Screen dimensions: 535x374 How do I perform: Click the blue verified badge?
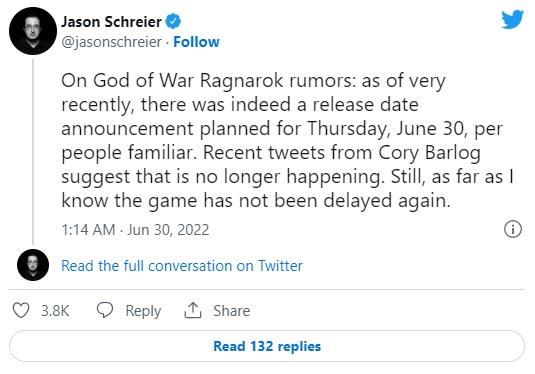pos(173,21)
